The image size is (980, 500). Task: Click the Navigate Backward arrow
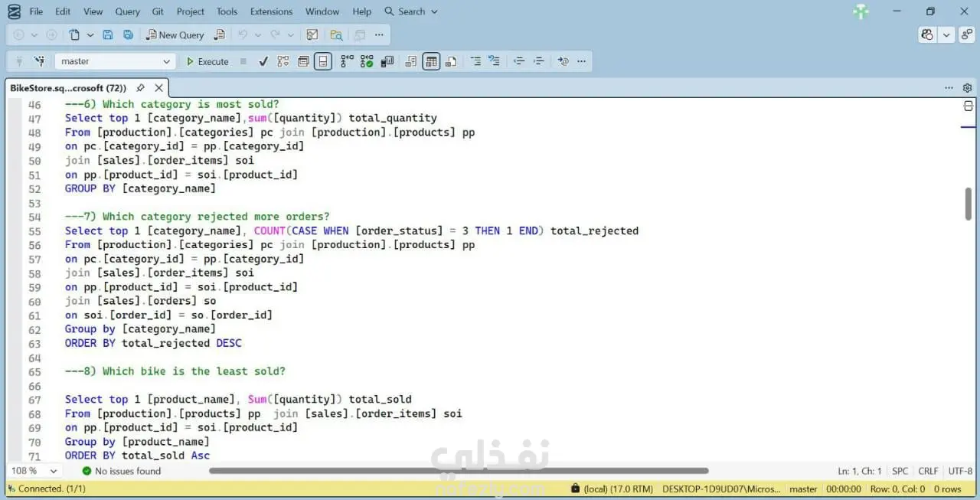19,34
